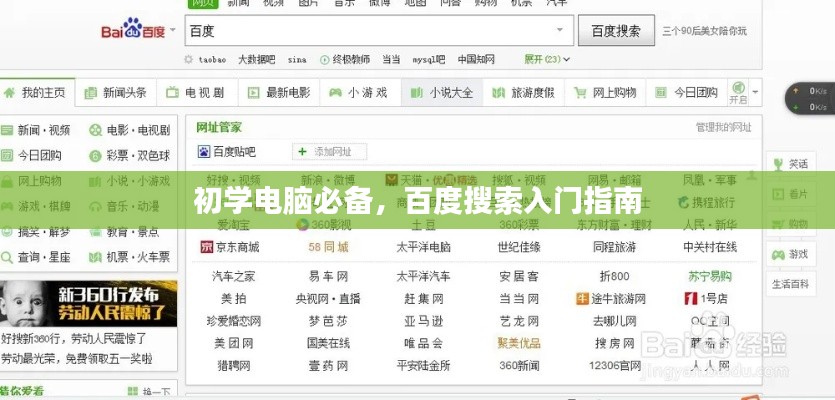Viewport: 835px width, 400px height.
Task: Click the 管理我的网址 link
Action: pyautogui.click(x=723, y=127)
